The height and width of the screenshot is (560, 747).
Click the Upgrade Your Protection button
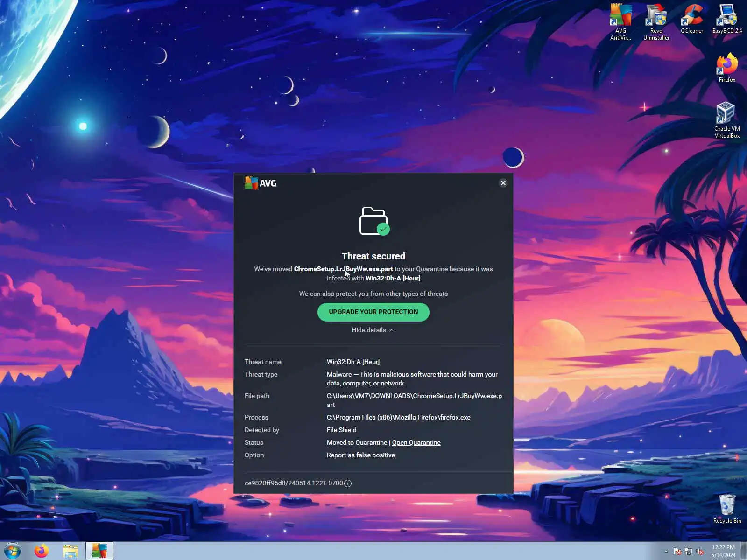(373, 312)
